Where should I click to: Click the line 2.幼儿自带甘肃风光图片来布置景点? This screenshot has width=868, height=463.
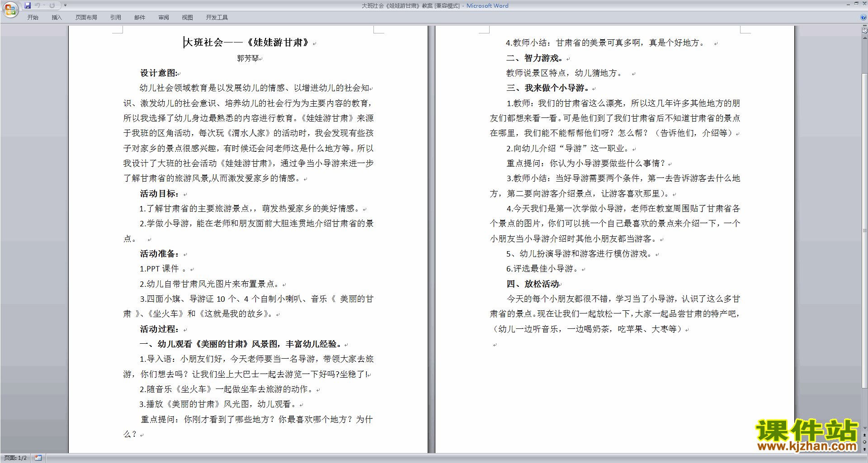pos(210,284)
